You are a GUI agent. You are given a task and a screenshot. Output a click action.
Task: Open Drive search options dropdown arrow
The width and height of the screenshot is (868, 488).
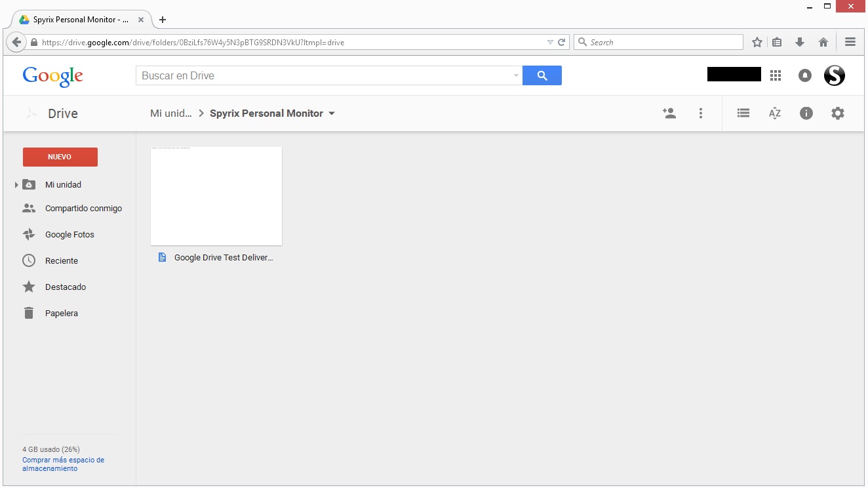coord(516,76)
